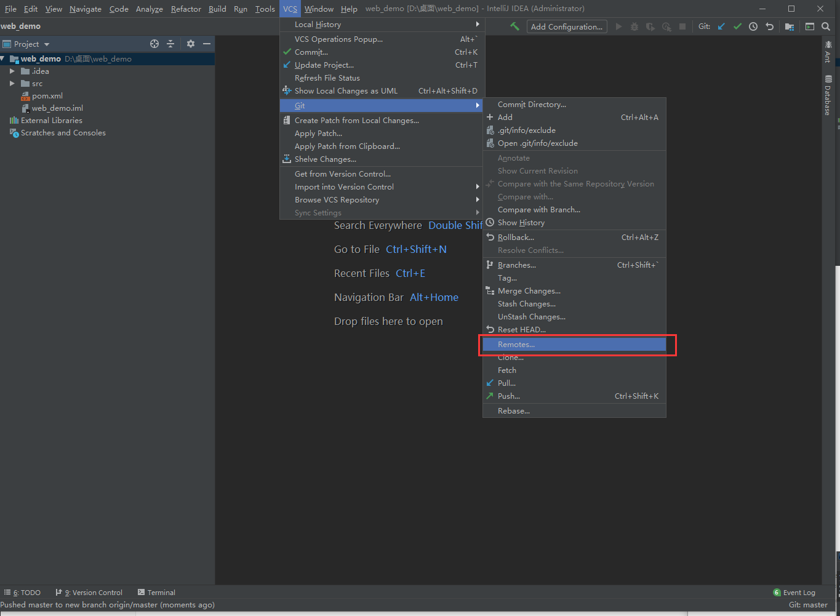This screenshot has height=616, width=840.
Task: Choose Stash Changes... item
Action: [x=574, y=304]
